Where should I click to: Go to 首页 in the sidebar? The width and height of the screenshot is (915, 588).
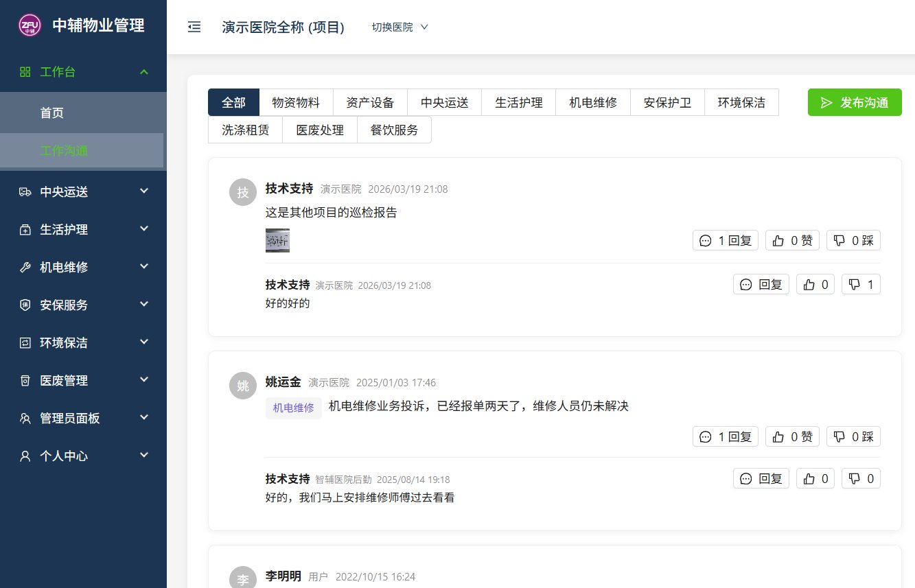pos(82,113)
